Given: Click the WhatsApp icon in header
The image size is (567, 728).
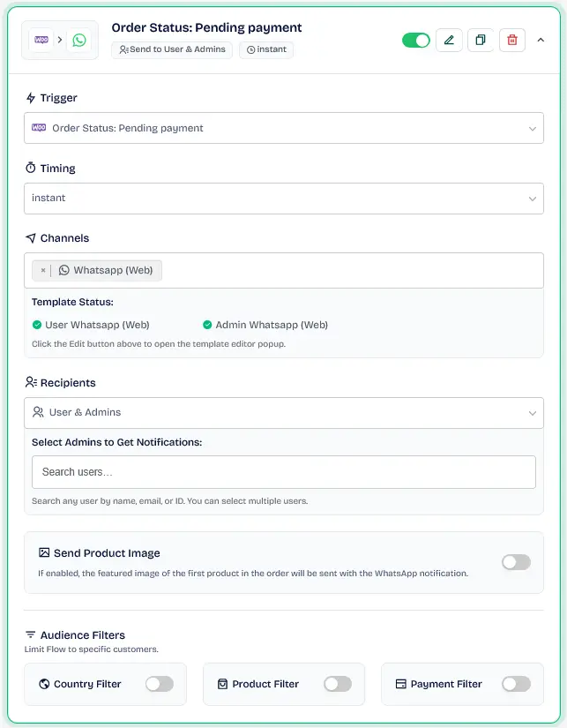Looking at the screenshot, I should [79, 40].
